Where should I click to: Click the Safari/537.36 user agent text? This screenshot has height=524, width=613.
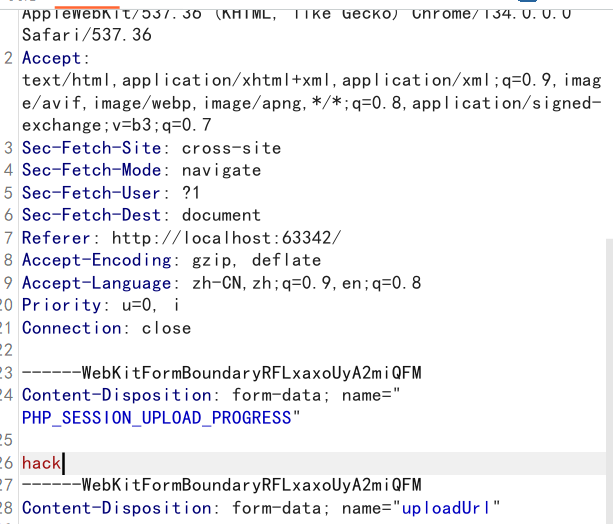pos(86,35)
